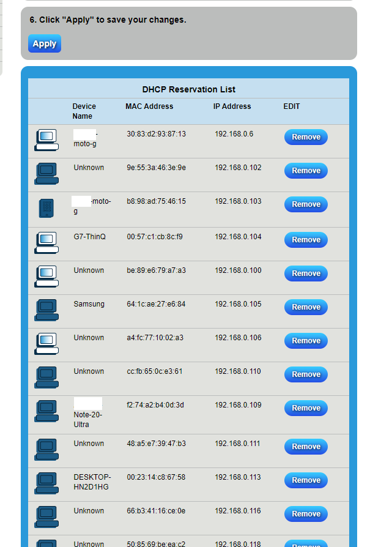Remove the reservation for 192.168.0.103
The height and width of the screenshot is (547, 392).
[x=306, y=204]
